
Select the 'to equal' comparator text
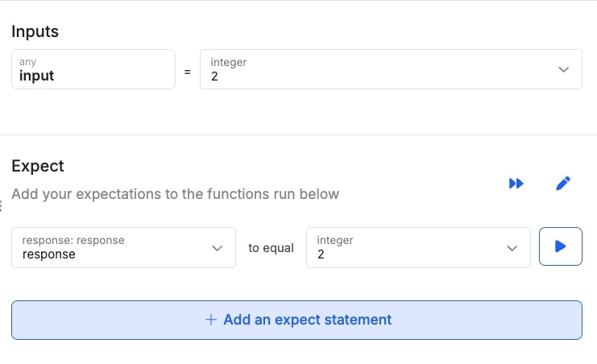(271, 248)
